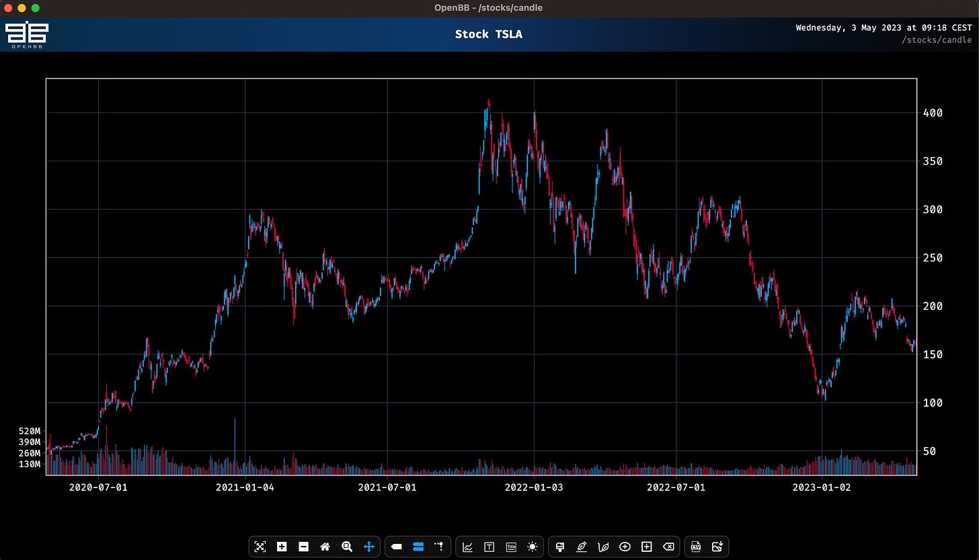
Task: Click the window title OpenBB - /stocks/candle
Action: [489, 8]
